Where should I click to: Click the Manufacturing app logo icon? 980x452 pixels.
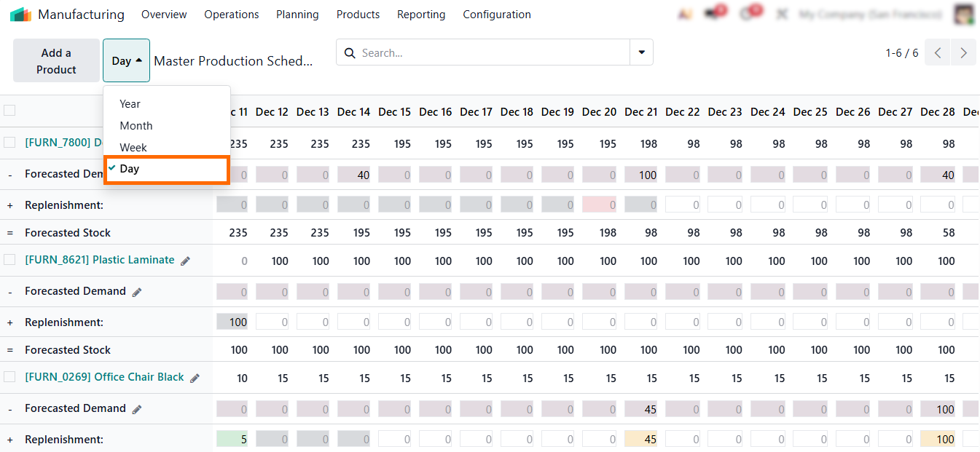click(x=20, y=15)
